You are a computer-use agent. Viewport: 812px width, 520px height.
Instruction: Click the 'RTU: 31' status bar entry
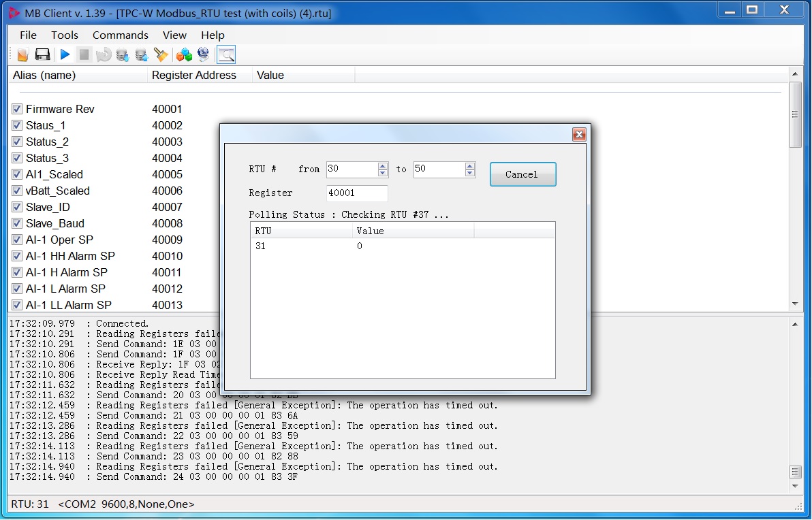click(30, 504)
